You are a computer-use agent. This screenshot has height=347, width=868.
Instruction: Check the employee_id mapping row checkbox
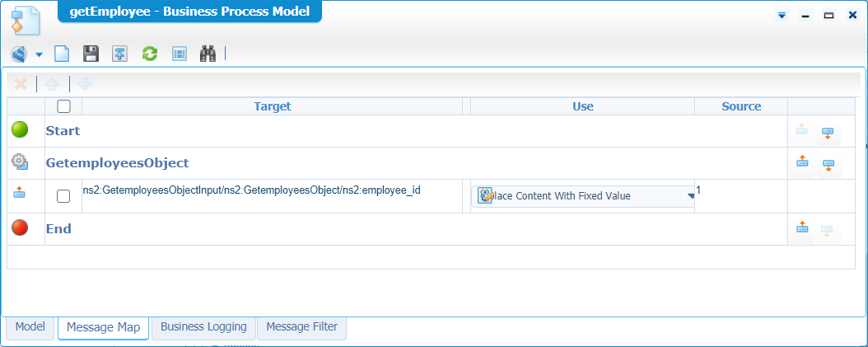tap(63, 196)
